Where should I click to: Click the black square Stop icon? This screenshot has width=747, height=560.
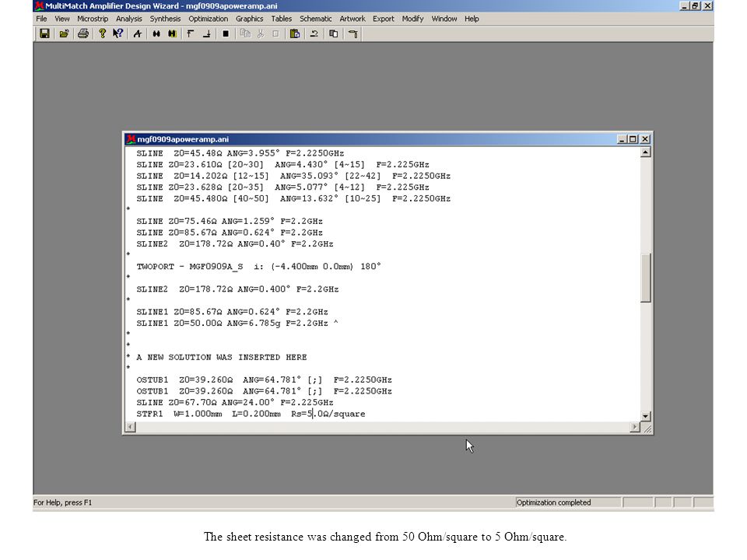226,33
